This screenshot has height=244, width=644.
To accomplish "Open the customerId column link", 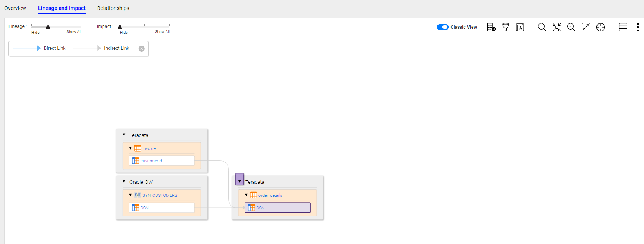I will tap(151, 161).
